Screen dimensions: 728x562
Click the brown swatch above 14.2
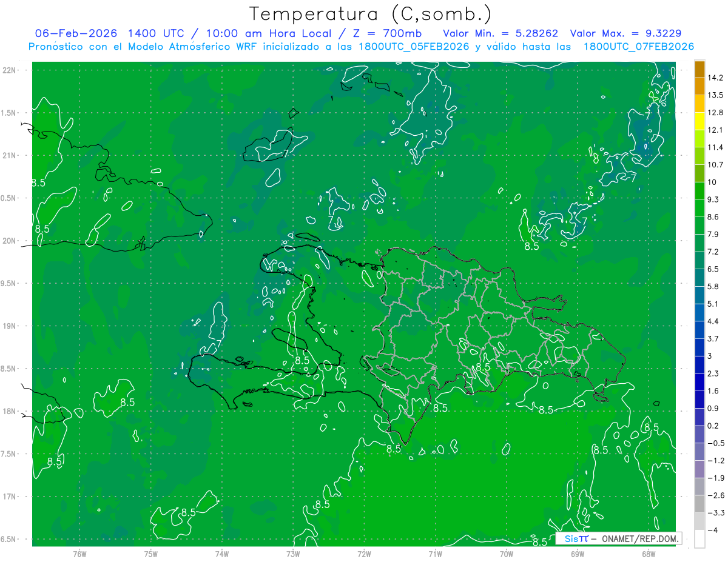click(699, 69)
